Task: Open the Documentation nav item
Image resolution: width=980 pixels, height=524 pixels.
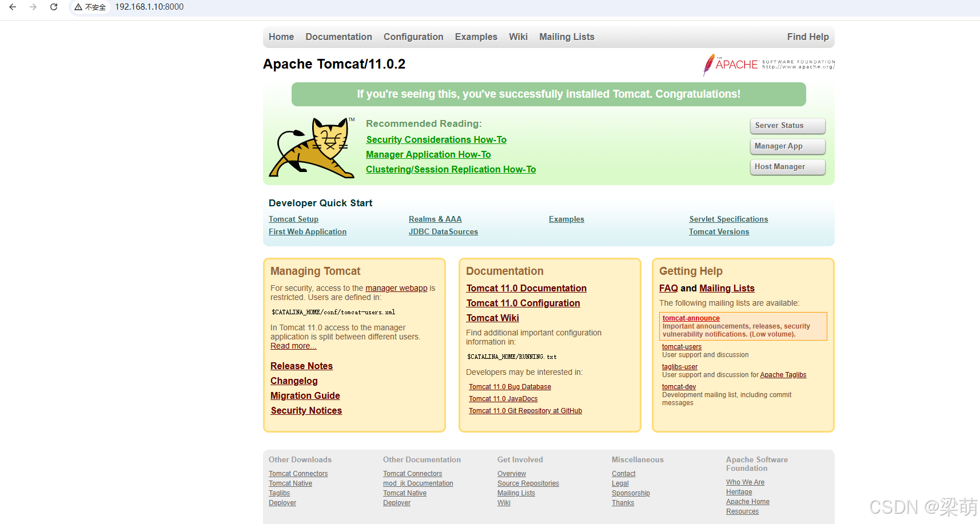Action: [338, 37]
